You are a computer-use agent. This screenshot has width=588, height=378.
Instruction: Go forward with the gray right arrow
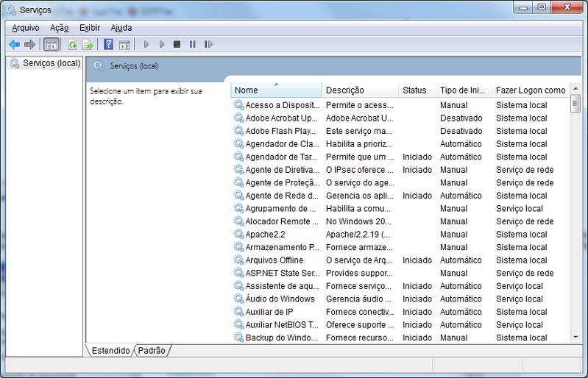pos(29,45)
